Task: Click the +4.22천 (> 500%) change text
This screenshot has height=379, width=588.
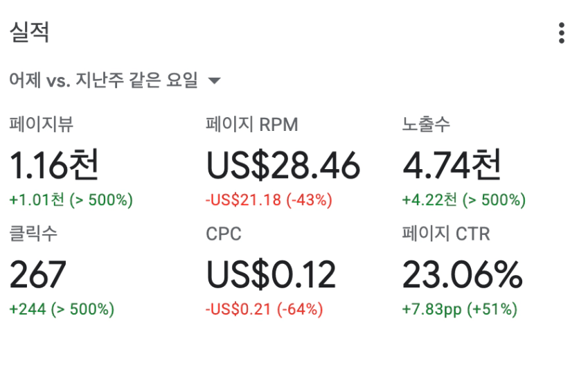Action: pyautogui.click(x=464, y=200)
